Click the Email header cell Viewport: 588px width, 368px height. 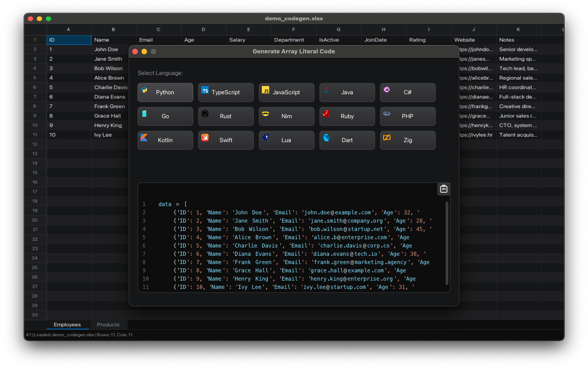click(x=159, y=40)
